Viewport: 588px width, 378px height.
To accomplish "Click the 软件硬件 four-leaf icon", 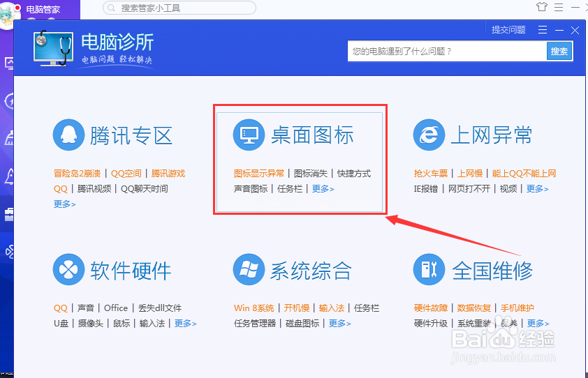I will tap(68, 269).
